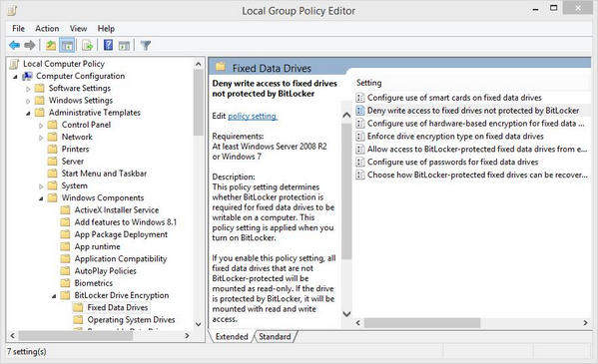Image resolution: width=598 pixels, height=364 pixels.
Task: Click the policy icon beside Enforce drive encryption type
Action: (x=359, y=137)
